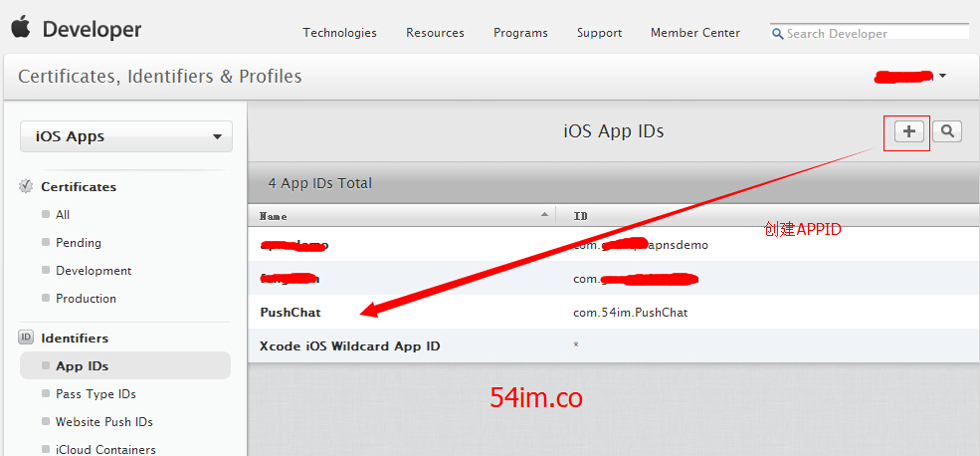The image size is (980, 456).
Task: Click the Certificates section heading
Action: click(79, 187)
